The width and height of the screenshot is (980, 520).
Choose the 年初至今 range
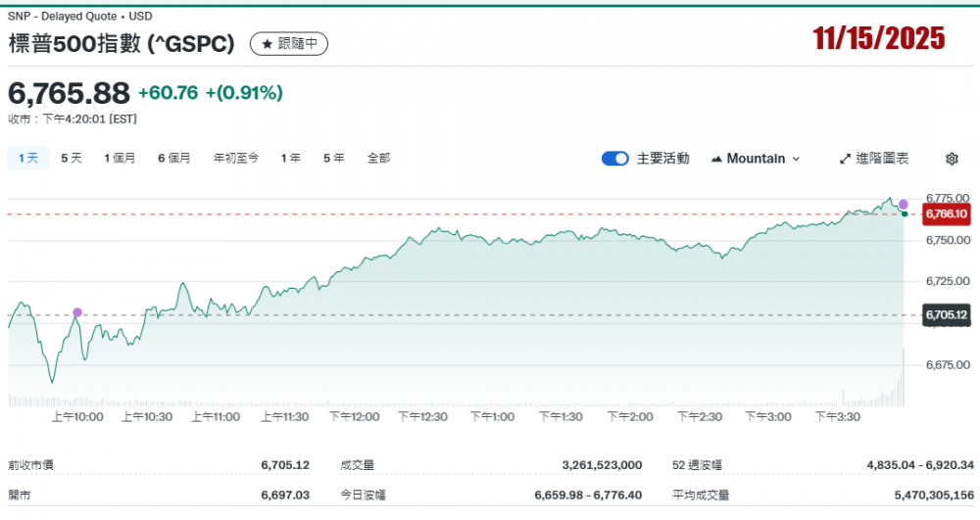236,158
